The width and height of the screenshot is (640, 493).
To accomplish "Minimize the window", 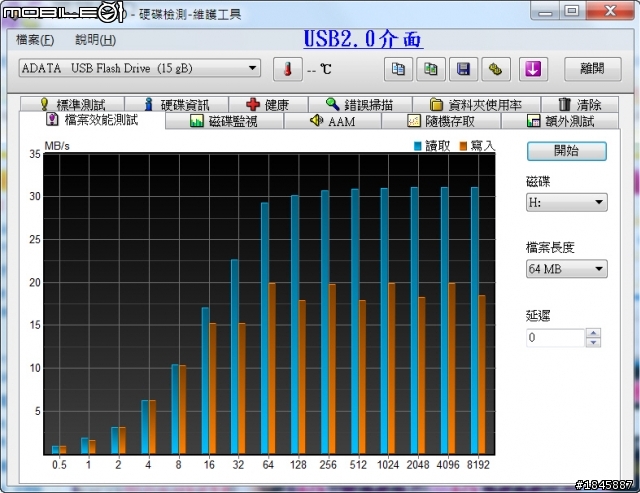I will point(546,11).
